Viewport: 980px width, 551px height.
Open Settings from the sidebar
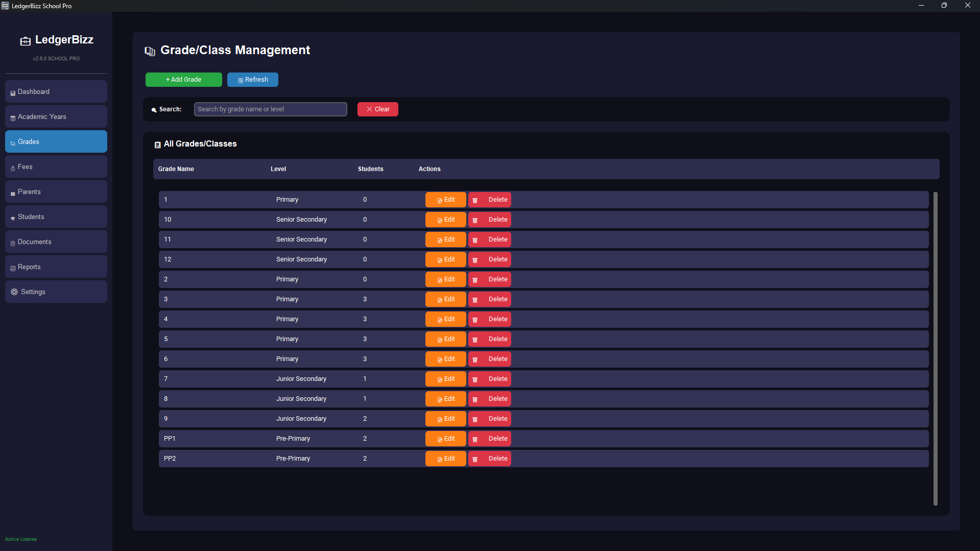(x=56, y=292)
